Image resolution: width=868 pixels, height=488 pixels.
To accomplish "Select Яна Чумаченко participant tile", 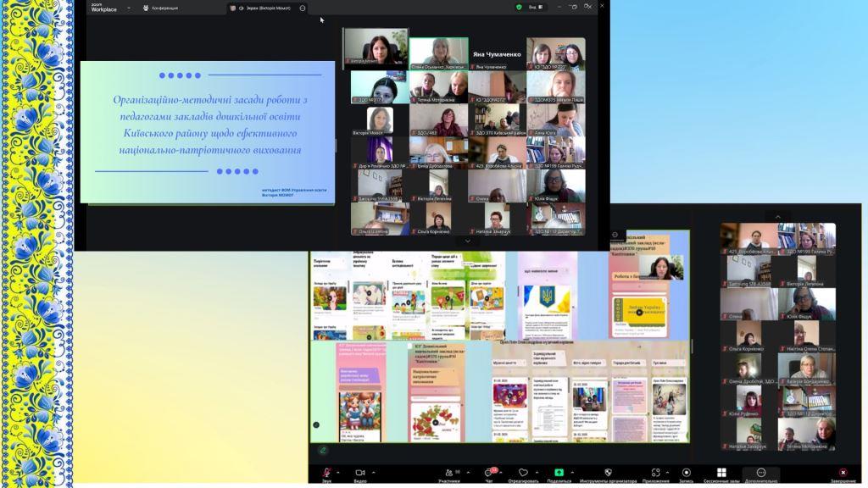I will coord(496,53).
